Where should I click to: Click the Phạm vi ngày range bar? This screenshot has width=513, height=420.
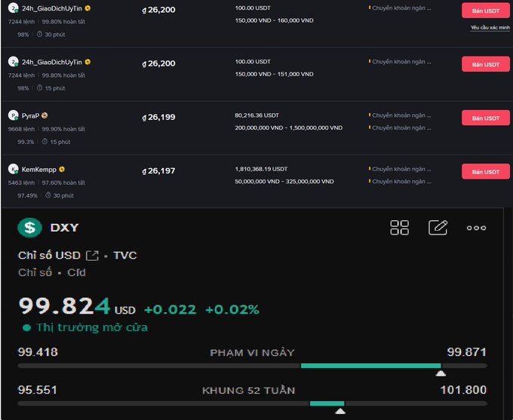[x=252, y=366]
